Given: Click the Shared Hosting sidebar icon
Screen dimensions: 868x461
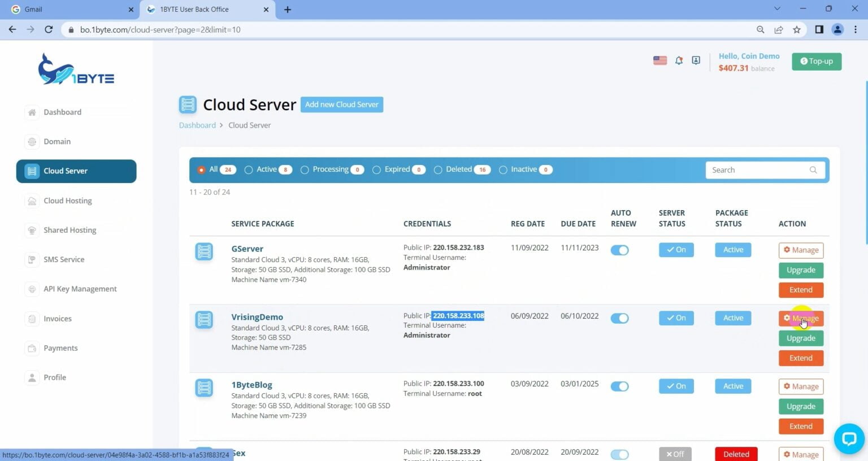Looking at the screenshot, I should (32, 230).
